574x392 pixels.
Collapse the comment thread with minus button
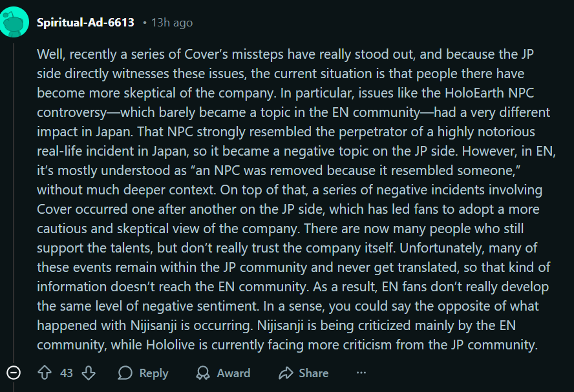pyautogui.click(x=14, y=373)
